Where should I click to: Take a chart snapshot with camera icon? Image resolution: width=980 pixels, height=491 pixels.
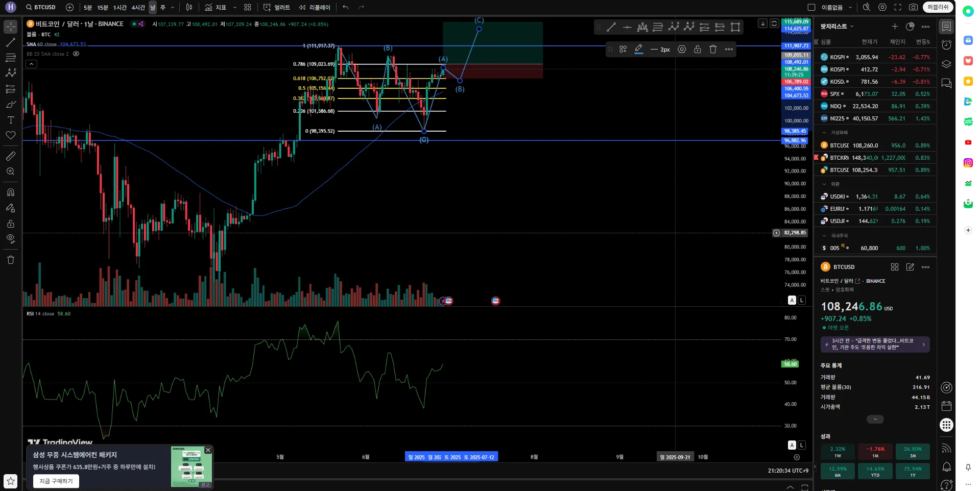[914, 7]
